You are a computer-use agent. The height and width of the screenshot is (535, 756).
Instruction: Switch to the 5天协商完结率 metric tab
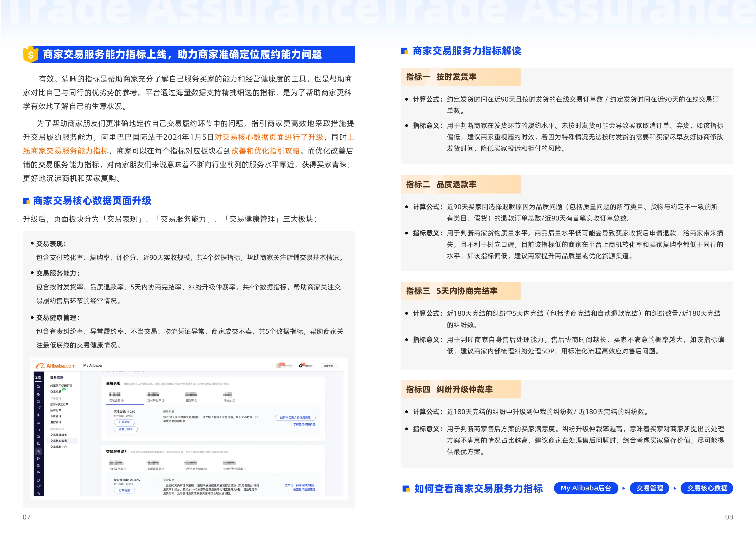point(196,465)
